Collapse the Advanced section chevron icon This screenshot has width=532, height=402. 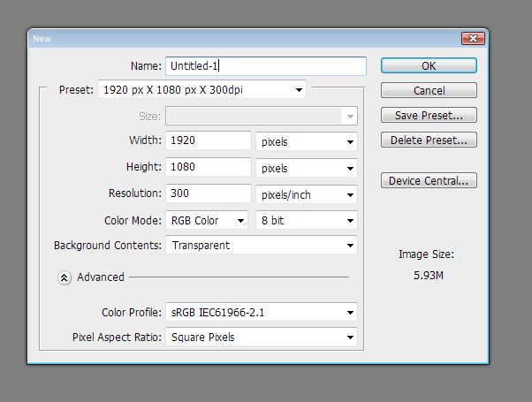point(65,277)
